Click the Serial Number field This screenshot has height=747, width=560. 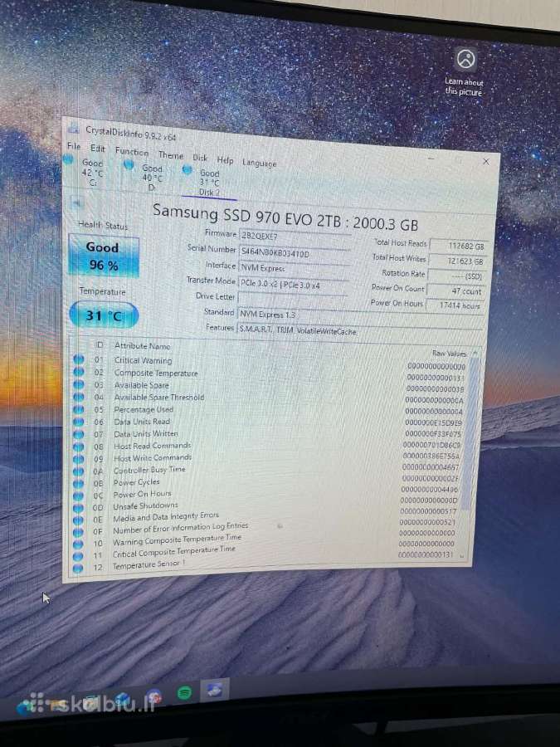[x=294, y=253]
